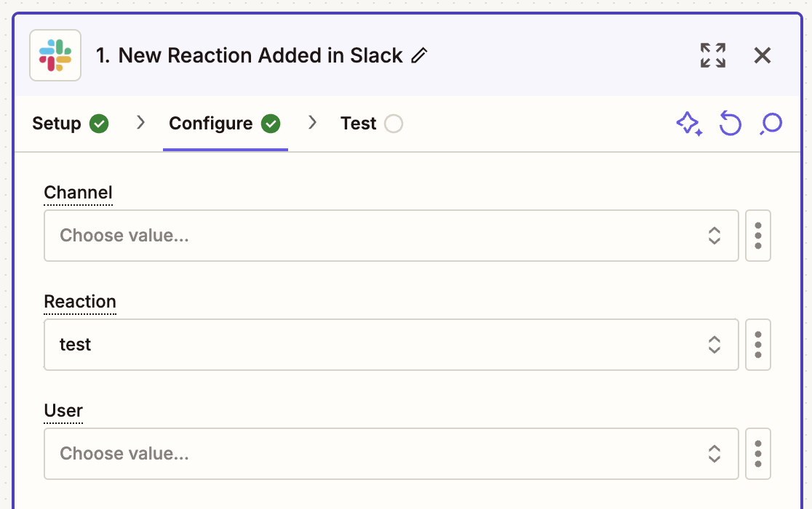Click the Slack app icon
Screen dimensions: 812x509
click(55, 55)
